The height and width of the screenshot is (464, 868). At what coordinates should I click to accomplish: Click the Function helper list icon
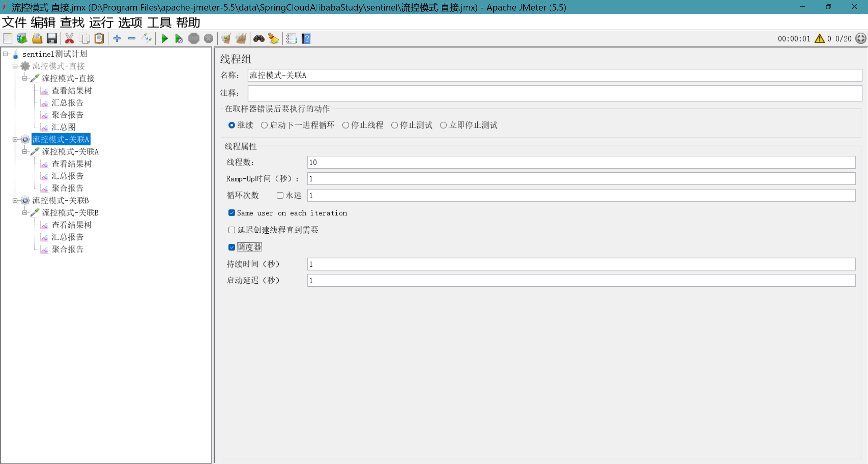pyautogui.click(x=291, y=39)
